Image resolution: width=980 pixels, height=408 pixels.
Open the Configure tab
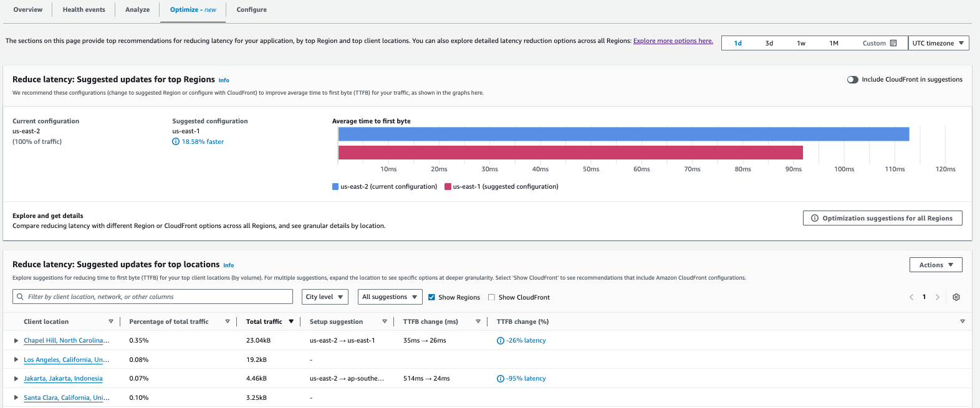tap(252, 10)
